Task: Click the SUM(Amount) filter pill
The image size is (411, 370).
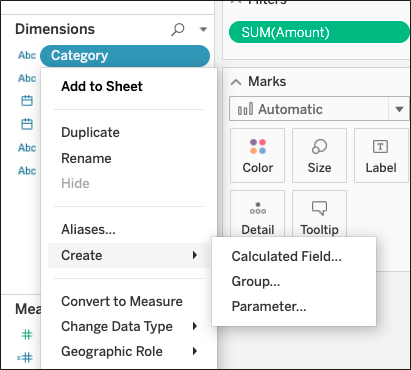Action: tap(319, 32)
